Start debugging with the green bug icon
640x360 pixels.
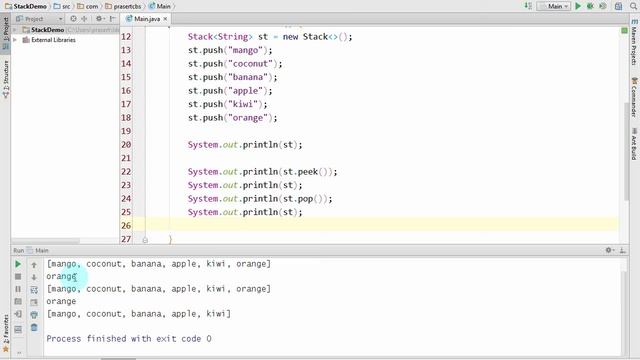(590, 6)
